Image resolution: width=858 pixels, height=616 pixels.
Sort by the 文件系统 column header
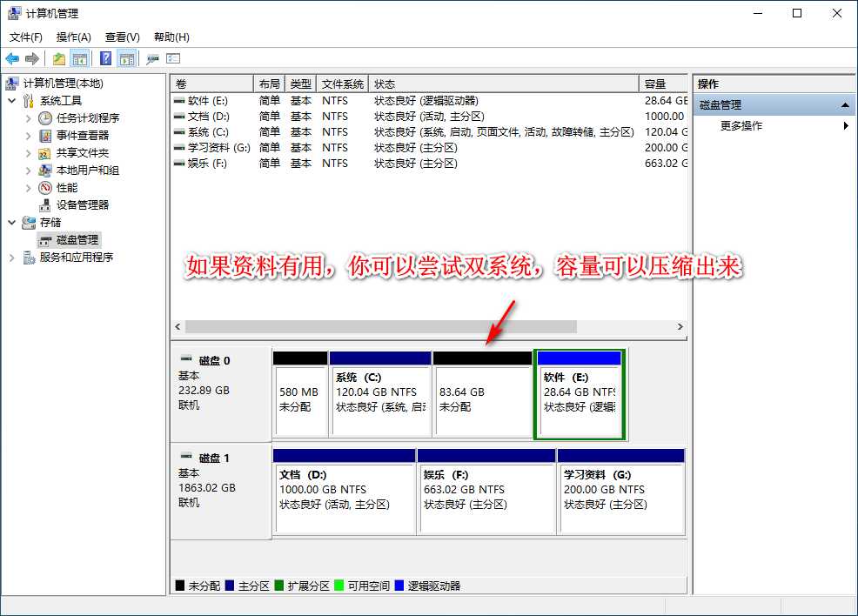343,84
